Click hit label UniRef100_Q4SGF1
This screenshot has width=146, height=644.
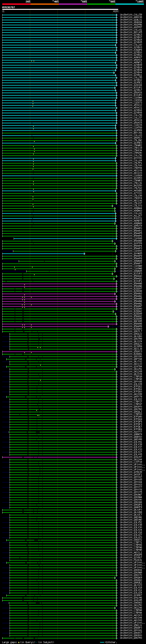(131, 474)
